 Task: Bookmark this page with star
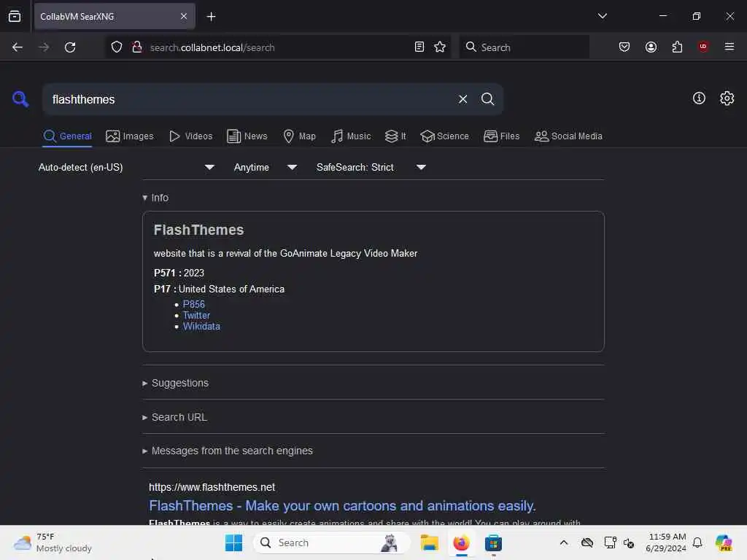pos(440,47)
